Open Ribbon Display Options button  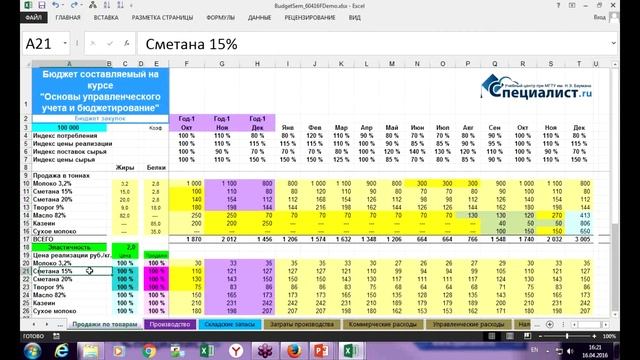point(572,5)
